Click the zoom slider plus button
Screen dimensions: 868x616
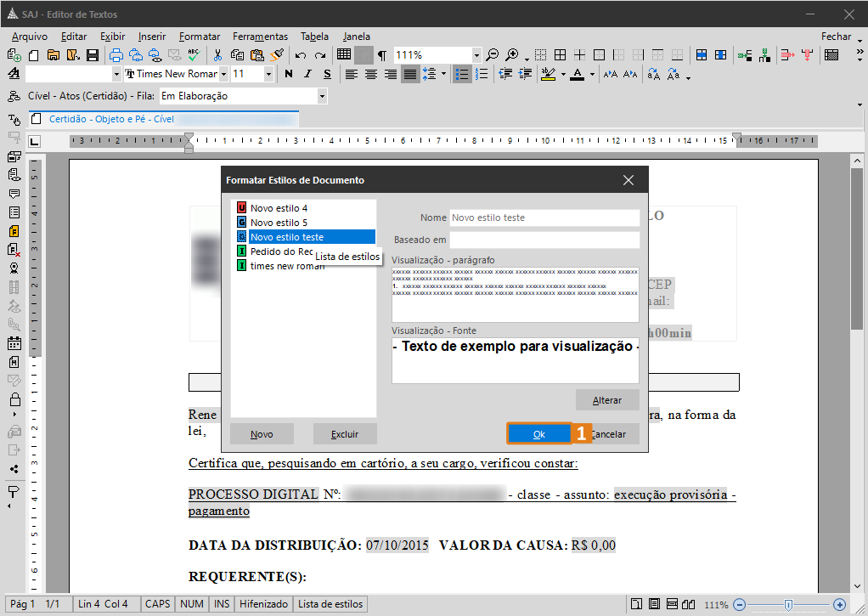(x=840, y=604)
